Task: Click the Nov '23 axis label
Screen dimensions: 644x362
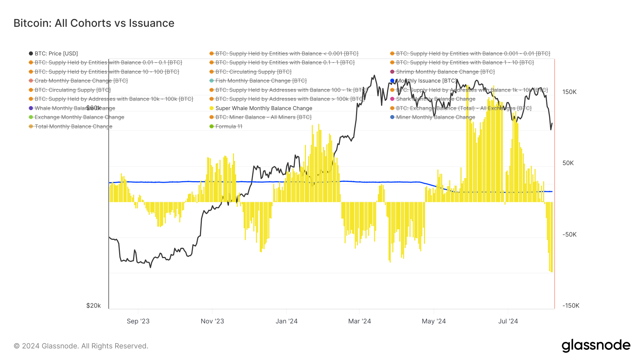Action: [212, 321]
